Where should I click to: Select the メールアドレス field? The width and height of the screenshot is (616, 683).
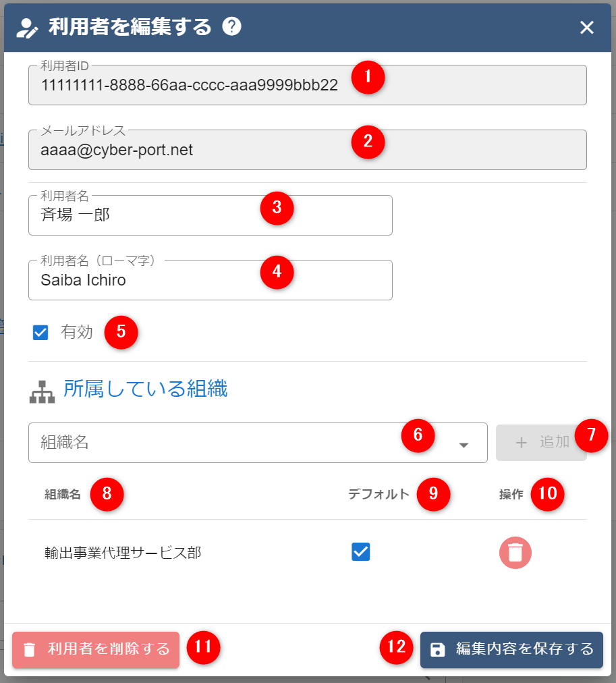point(189,150)
